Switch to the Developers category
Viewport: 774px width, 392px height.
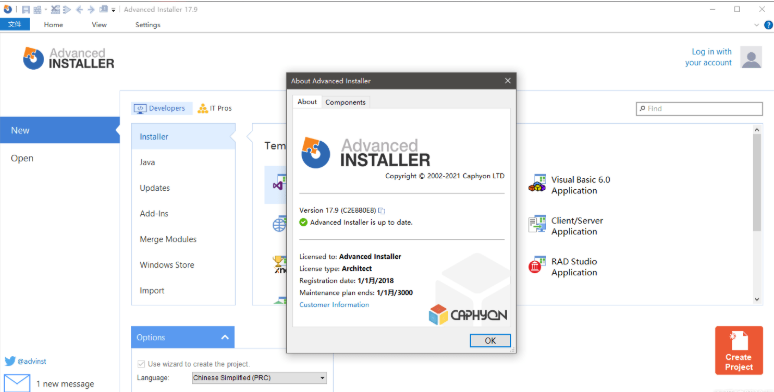click(161, 108)
